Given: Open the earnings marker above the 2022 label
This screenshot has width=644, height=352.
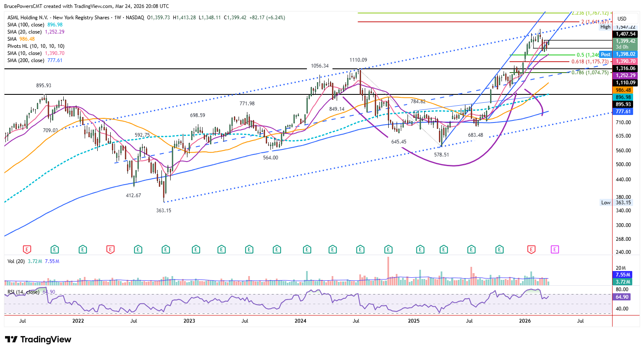Looking at the screenshot, I should click(x=83, y=250).
